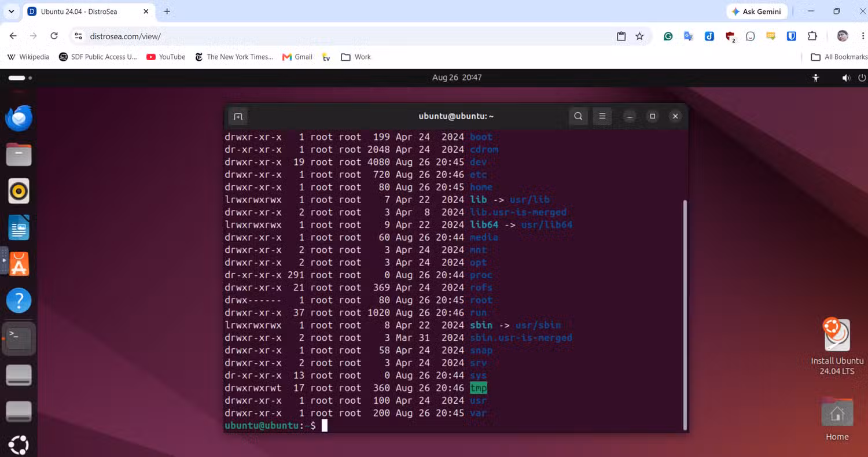Open the Chrome three-dot menu
Viewport: 868px width, 457px height.
862,36
